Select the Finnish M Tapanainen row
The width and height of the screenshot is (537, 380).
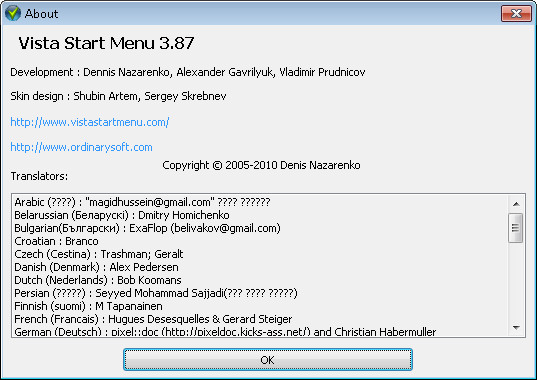(88, 306)
